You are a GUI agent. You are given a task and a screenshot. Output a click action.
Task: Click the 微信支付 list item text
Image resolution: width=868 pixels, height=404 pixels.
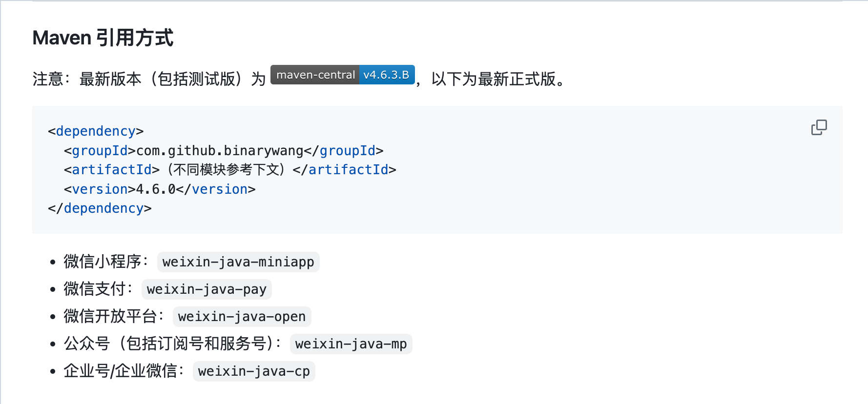[x=95, y=289]
